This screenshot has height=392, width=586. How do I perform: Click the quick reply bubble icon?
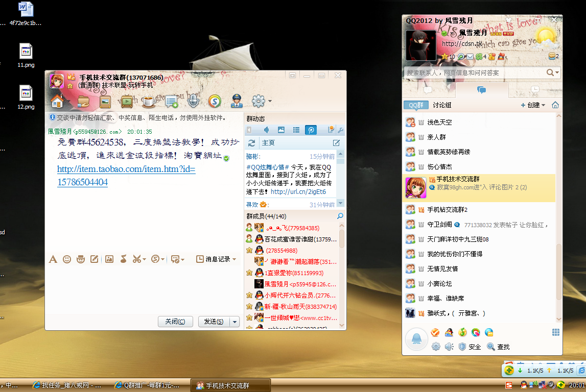(175, 259)
